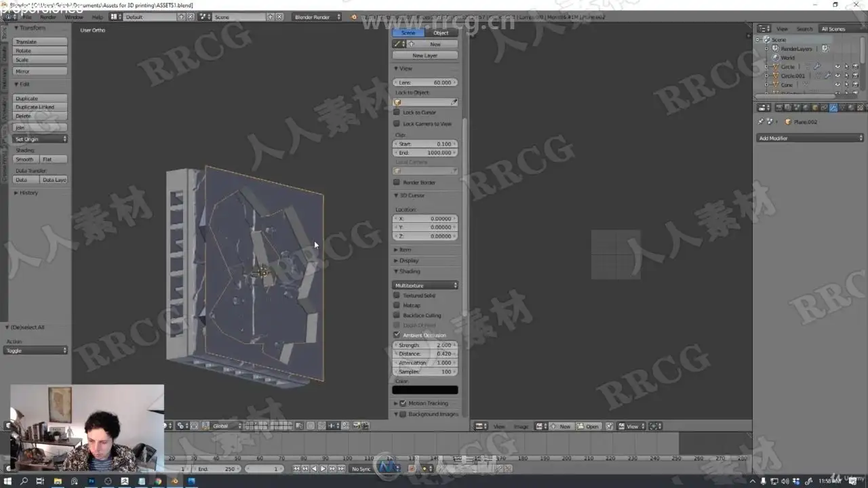
Task: Open the Render menu
Action: pos(48,16)
